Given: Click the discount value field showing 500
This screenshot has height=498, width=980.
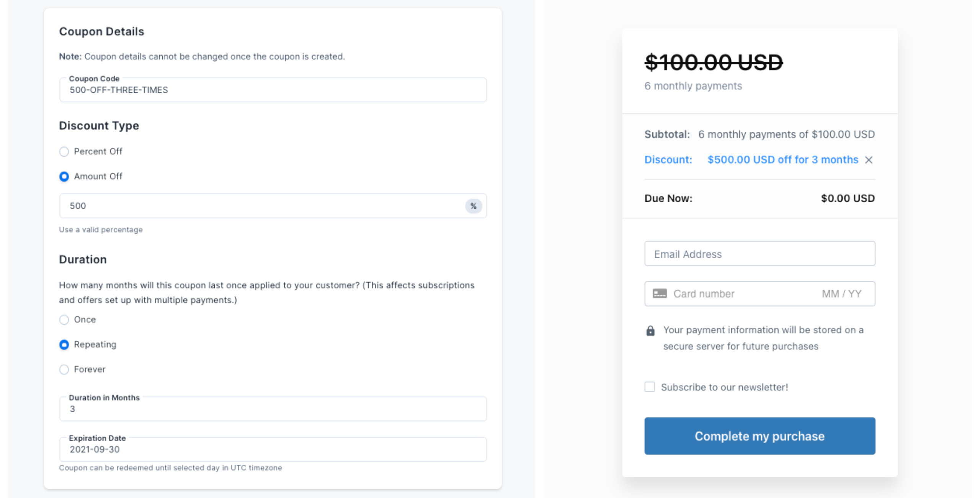Looking at the screenshot, I should point(230,206).
